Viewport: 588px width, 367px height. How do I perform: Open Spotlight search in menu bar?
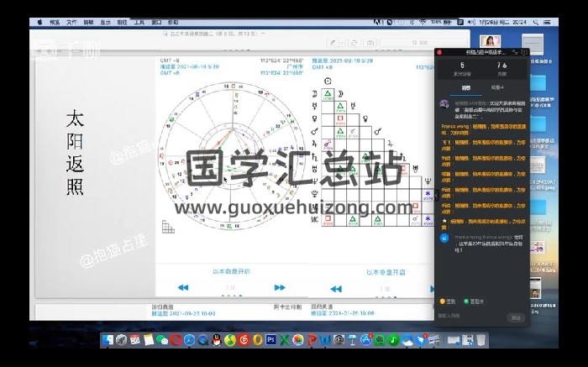click(x=536, y=23)
